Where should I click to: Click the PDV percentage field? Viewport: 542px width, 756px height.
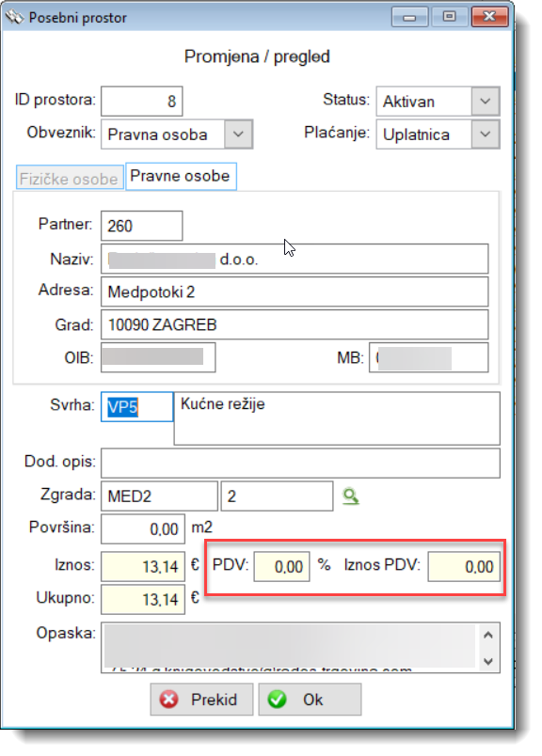tap(282, 566)
